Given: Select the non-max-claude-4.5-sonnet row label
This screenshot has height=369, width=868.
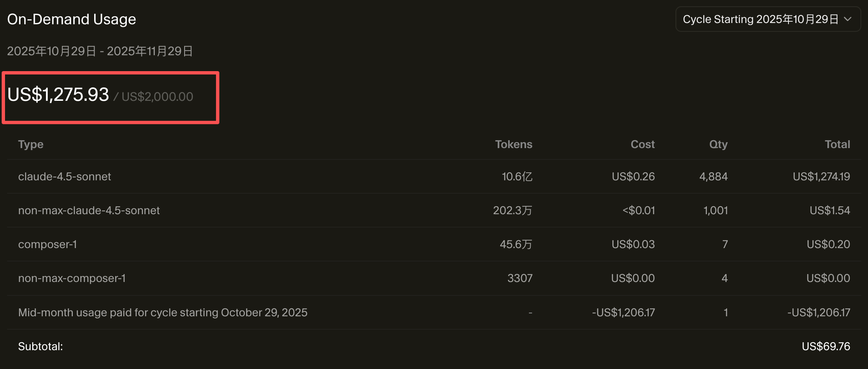Looking at the screenshot, I should pos(89,210).
